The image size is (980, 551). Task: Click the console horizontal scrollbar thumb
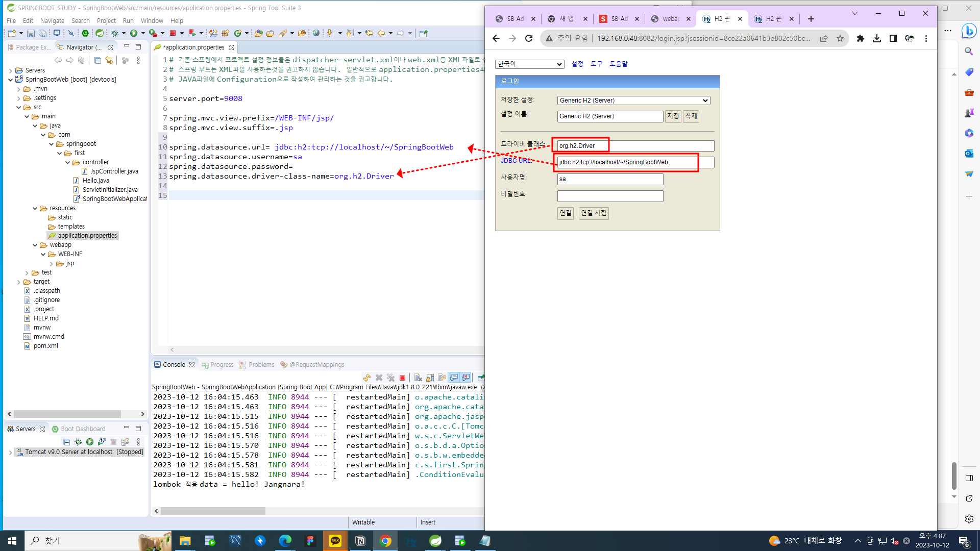[213, 511]
